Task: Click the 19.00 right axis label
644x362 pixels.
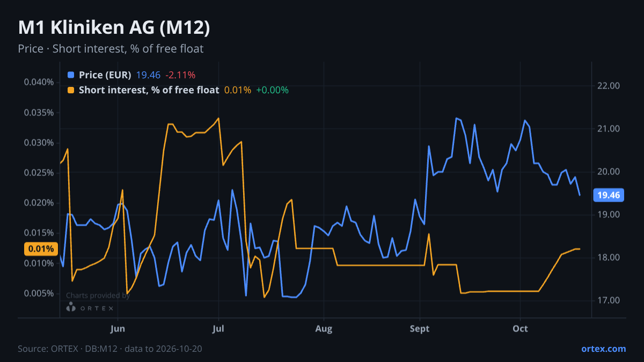Action: click(609, 215)
